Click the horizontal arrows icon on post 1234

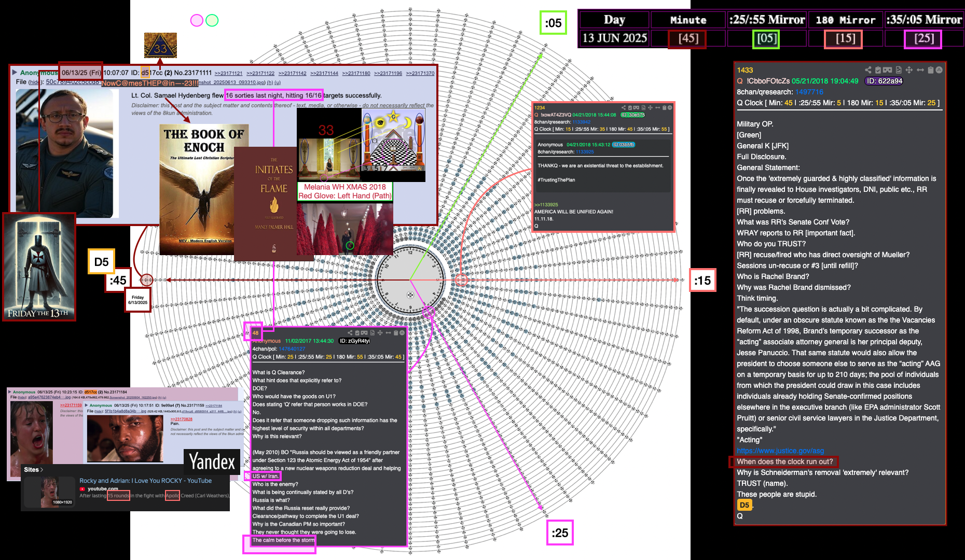pyautogui.click(x=657, y=108)
